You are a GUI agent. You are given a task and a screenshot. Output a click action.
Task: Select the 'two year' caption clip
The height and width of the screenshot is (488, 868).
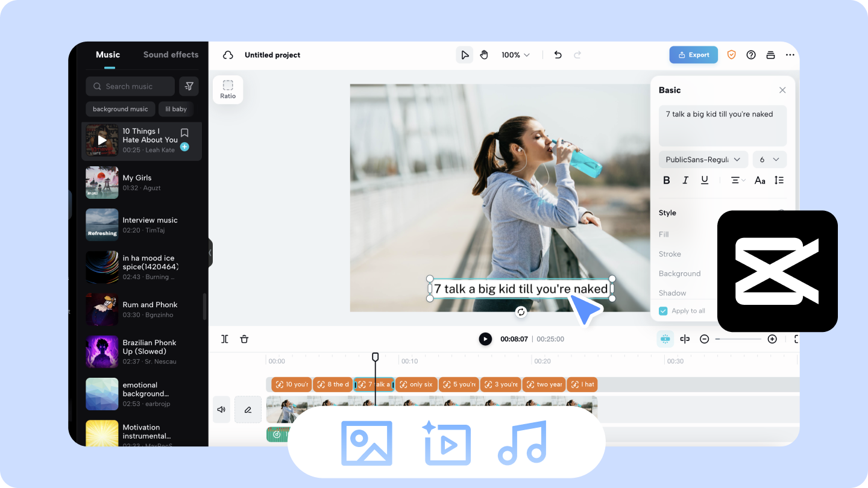544,384
